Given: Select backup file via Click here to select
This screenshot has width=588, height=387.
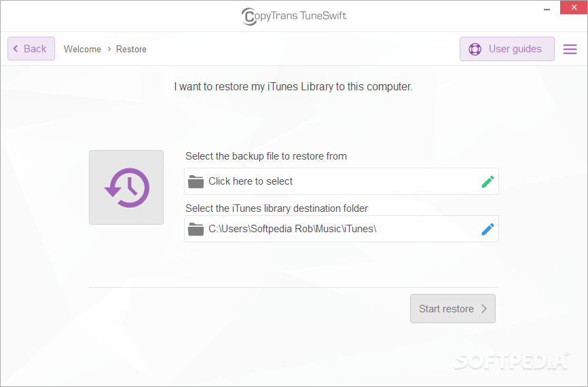Looking at the screenshot, I should click(x=342, y=181).
